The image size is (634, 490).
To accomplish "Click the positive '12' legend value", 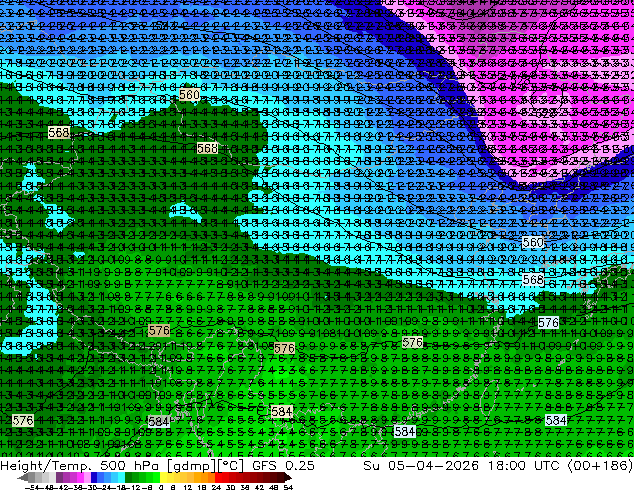I will tap(188, 487).
